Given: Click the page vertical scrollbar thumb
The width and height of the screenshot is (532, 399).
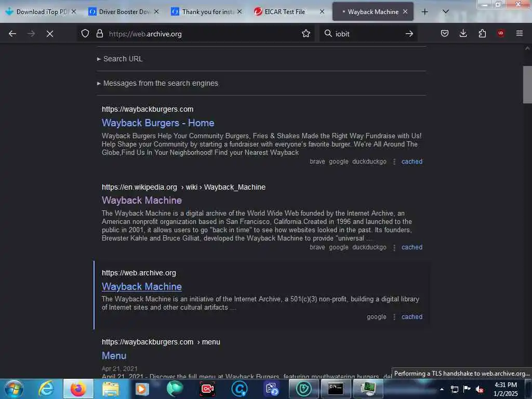Looking at the screenshot, I should click(x=527, y=85).
